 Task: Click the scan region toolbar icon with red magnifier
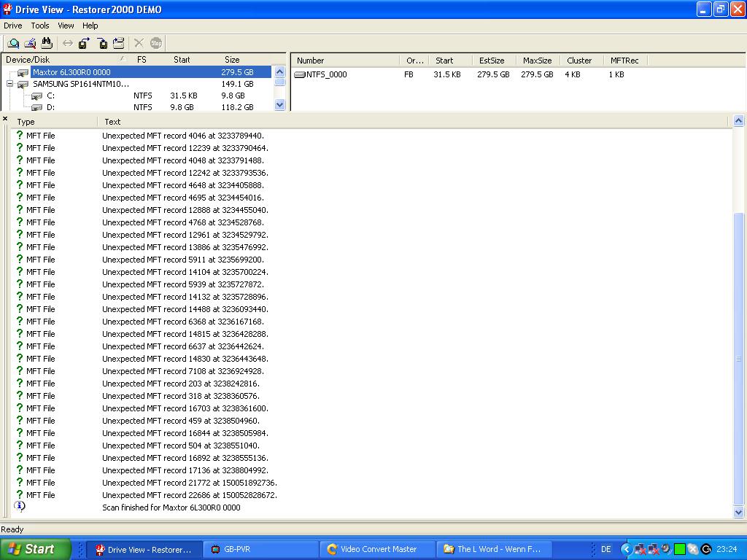(30, 43)
